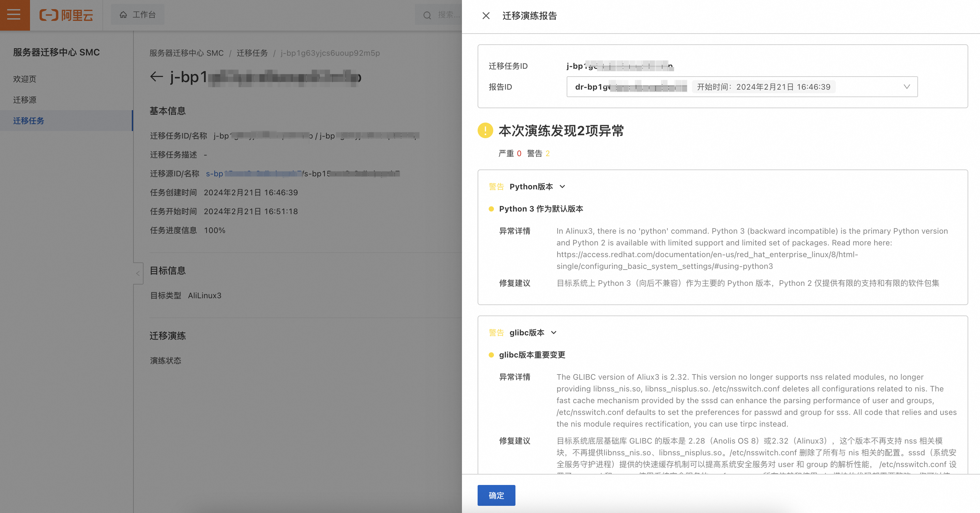Click the 演练状态 label
This screenshot has height=513, width=980.
point(165,360)
